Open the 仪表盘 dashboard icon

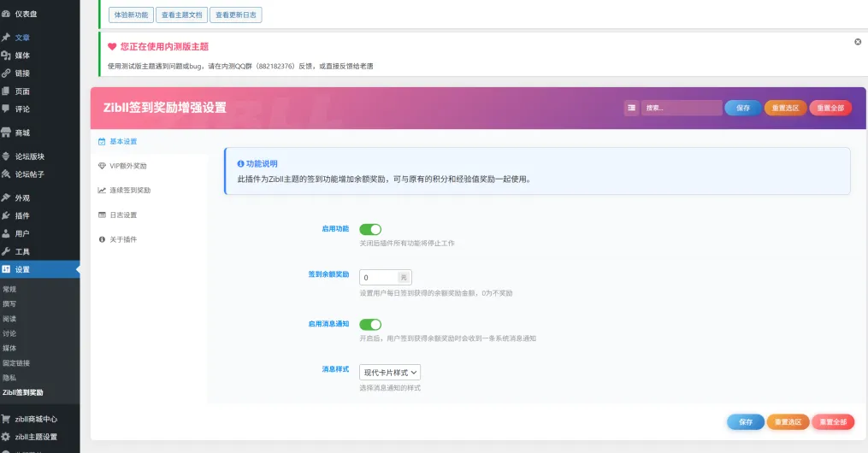6,14
